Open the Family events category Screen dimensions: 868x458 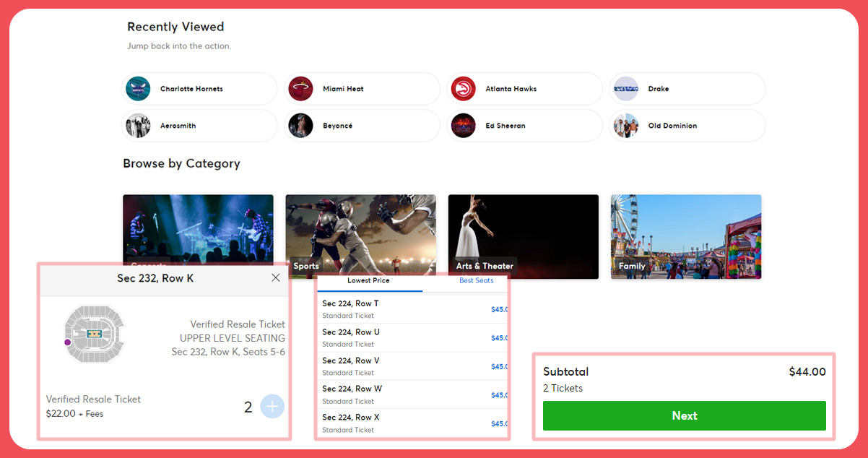(685, 237)
